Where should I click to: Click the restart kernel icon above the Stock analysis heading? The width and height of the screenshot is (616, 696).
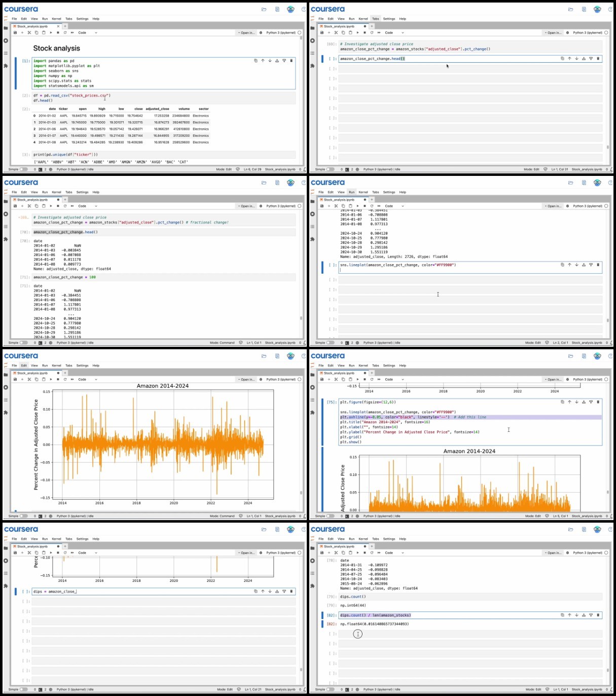(x=65, y=32)
